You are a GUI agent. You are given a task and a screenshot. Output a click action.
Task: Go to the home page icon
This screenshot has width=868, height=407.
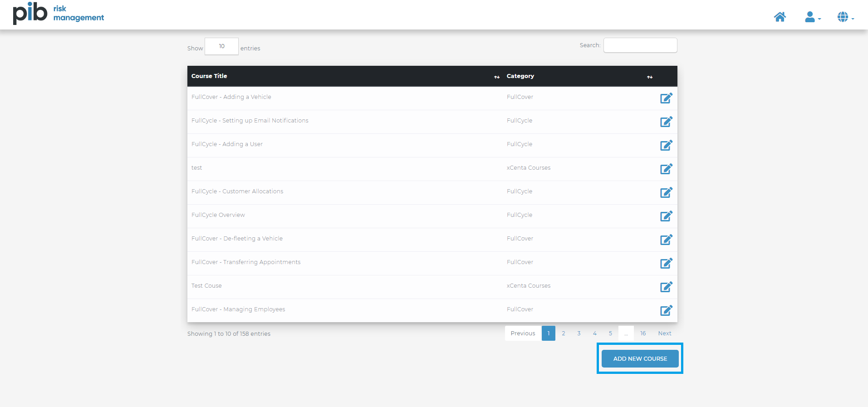[780, 17]
